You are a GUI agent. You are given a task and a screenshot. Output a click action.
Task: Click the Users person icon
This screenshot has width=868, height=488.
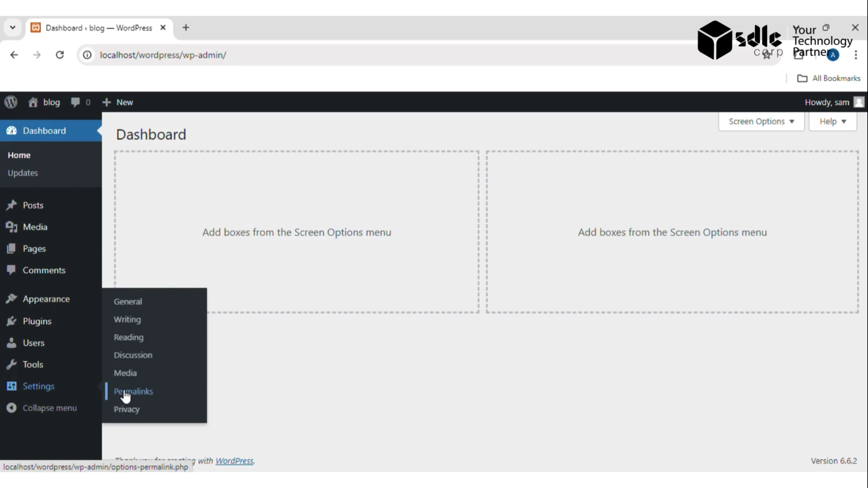(x=11, y=343)
